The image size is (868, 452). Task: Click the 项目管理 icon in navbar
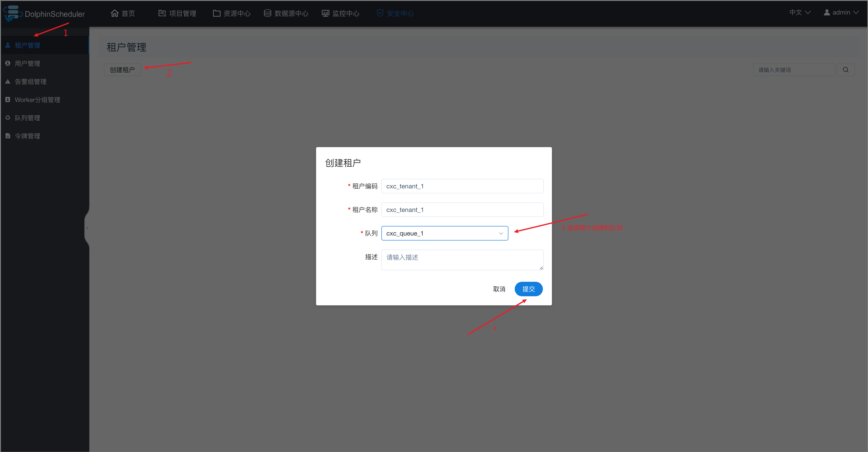click(x=162, y=13)
